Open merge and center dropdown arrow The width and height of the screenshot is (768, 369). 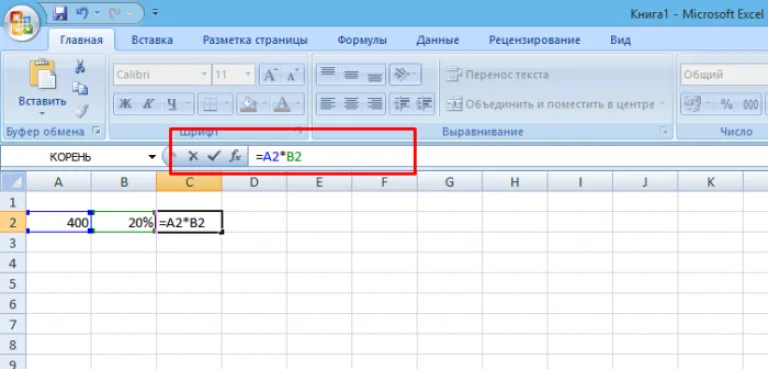663,104
